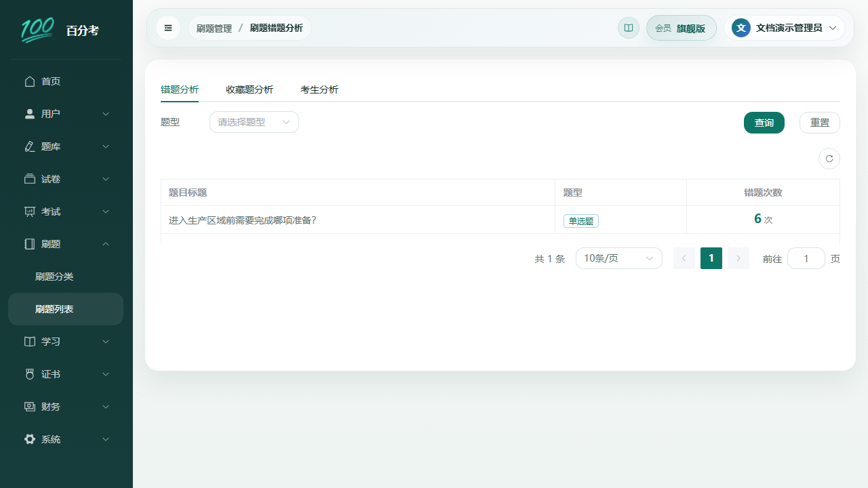This screenshot has width=868, height=488.
Task: Click the table refresh icon
Action: tap(829, 159)
